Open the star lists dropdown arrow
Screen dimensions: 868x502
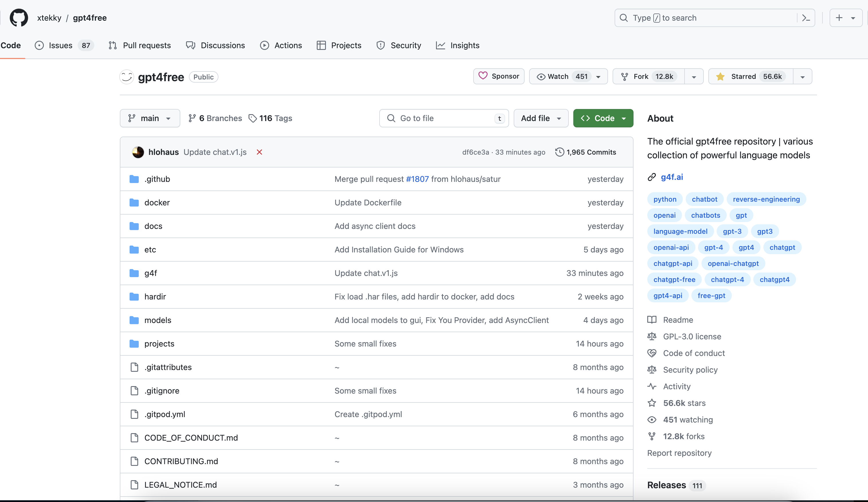point(802,77)
